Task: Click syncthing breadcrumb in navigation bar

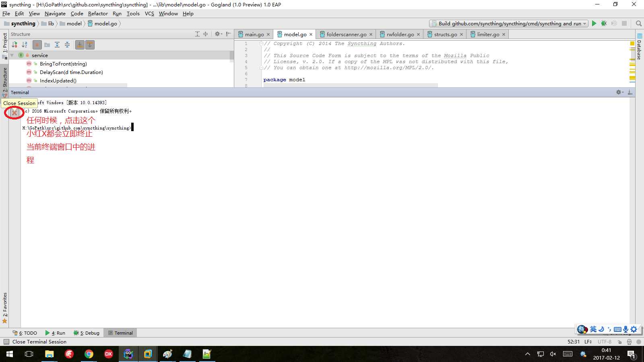Action: (20, 23)
